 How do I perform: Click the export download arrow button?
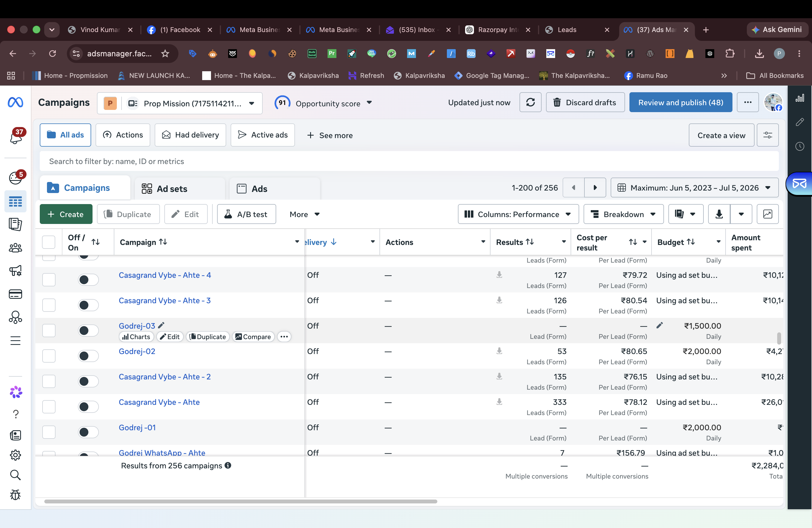tap(719, 214)
